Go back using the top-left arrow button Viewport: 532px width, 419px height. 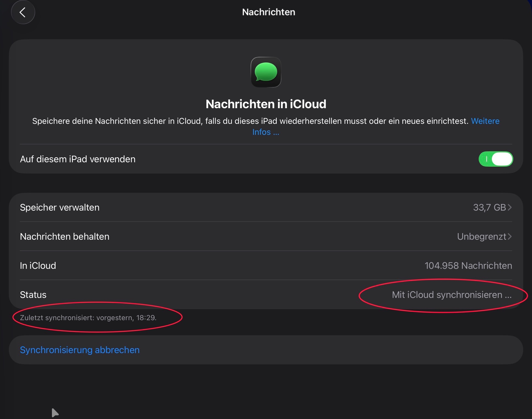tap(23, 12)
